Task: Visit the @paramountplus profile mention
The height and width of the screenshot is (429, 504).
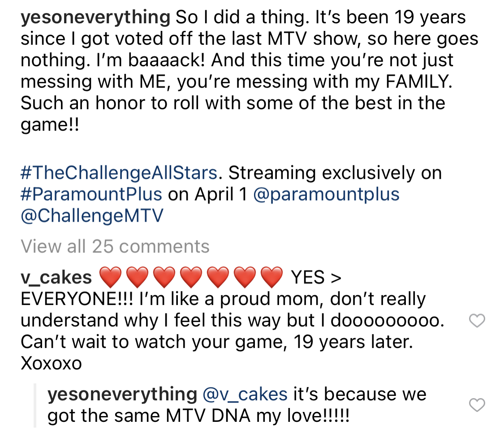Action: click(x=326, y=195)
